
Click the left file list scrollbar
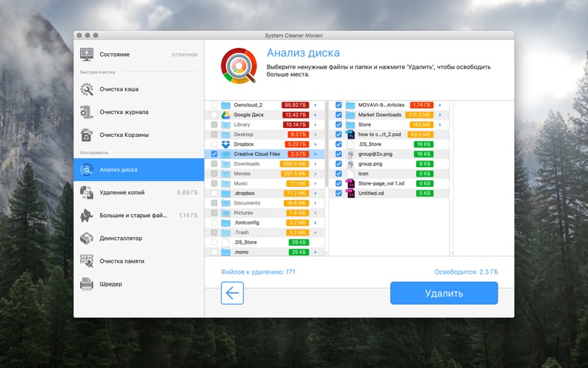(x=326, y=144)
